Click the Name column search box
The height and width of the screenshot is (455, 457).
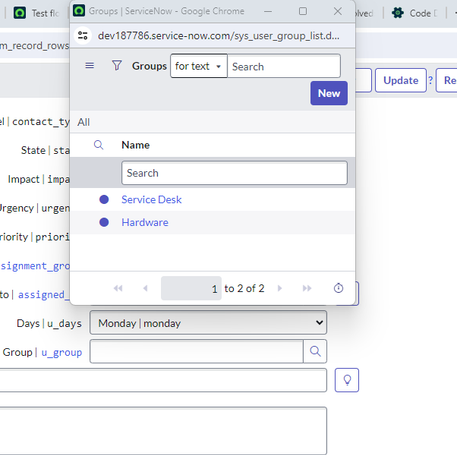pyautogui.click(x=234, y=173)
